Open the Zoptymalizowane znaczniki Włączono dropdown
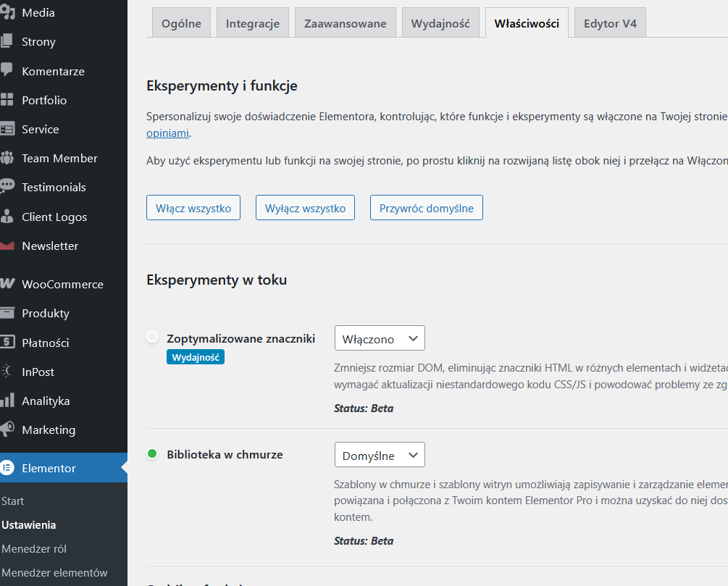This screenshot has width=728, height=586. (x=379, y=338)
